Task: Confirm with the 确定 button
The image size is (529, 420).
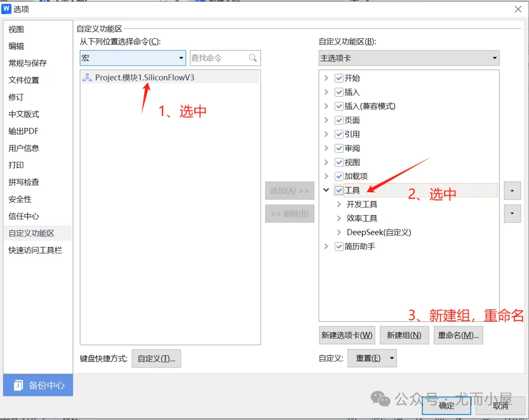Action: click(446, 405)
